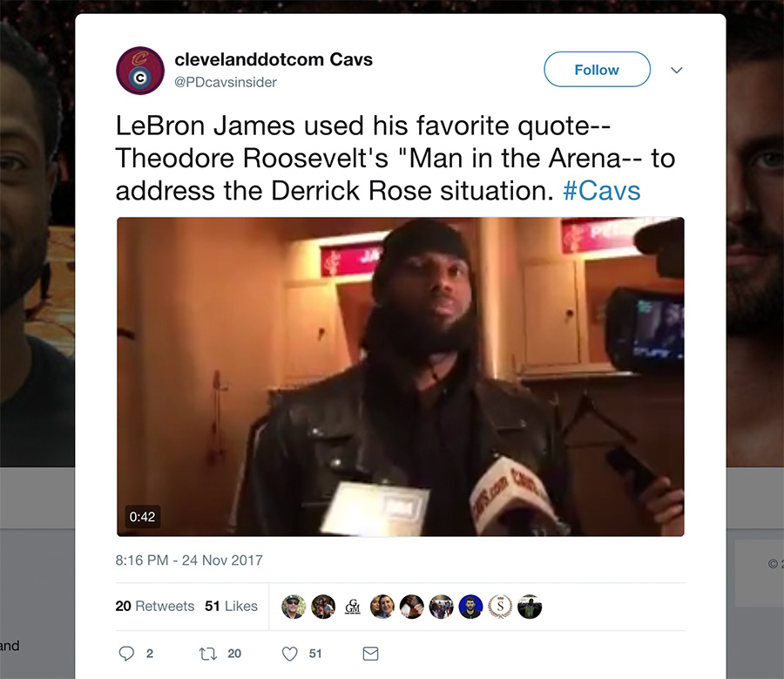
Task: Expand the tweet options chevron menu
Action: 677,70
